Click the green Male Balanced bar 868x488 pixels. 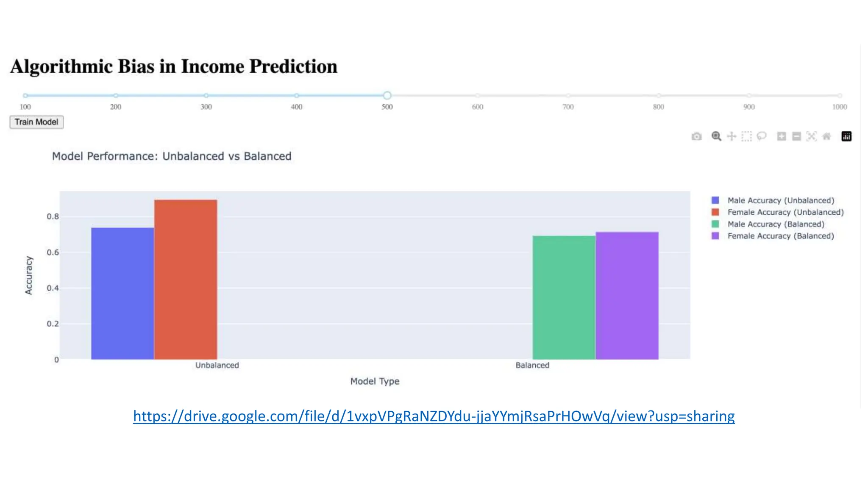tap(564, 297)
